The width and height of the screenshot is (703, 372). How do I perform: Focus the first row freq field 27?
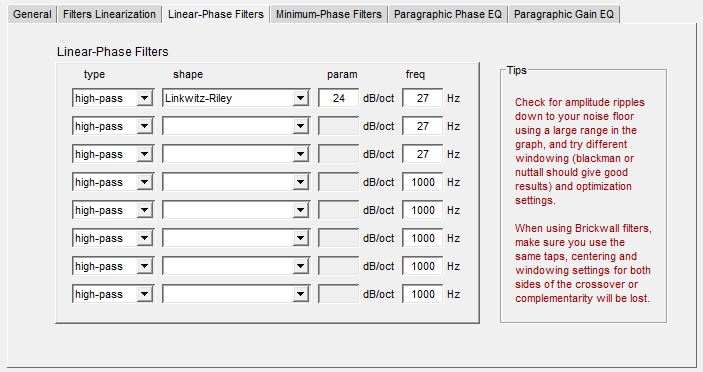pos(422,98)
